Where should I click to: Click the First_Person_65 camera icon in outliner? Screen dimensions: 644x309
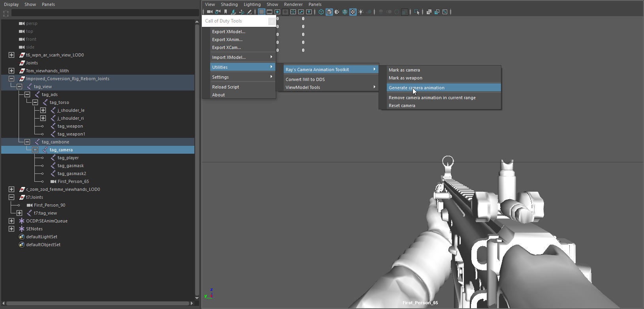tap(53, 181)
